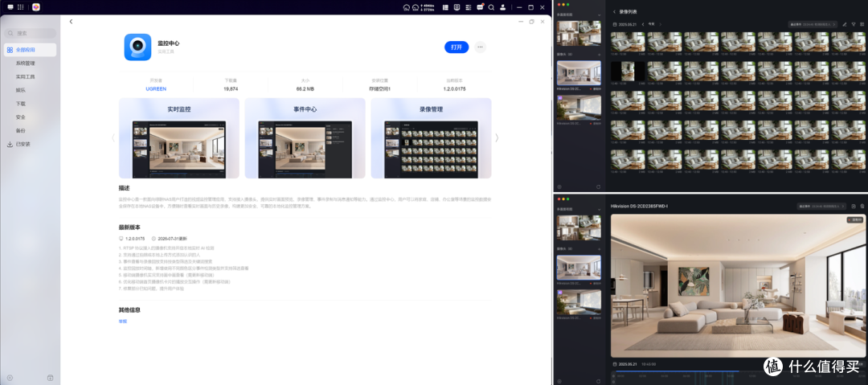Select 全部应用 in the sidebar
Image resolution: width=868 pixels, height=385 pixels.
(x=31, y=50)
